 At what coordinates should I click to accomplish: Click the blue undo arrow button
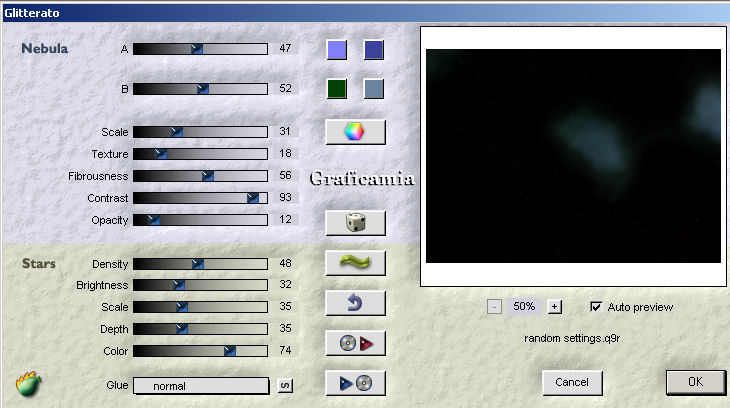tap(355, 303)
